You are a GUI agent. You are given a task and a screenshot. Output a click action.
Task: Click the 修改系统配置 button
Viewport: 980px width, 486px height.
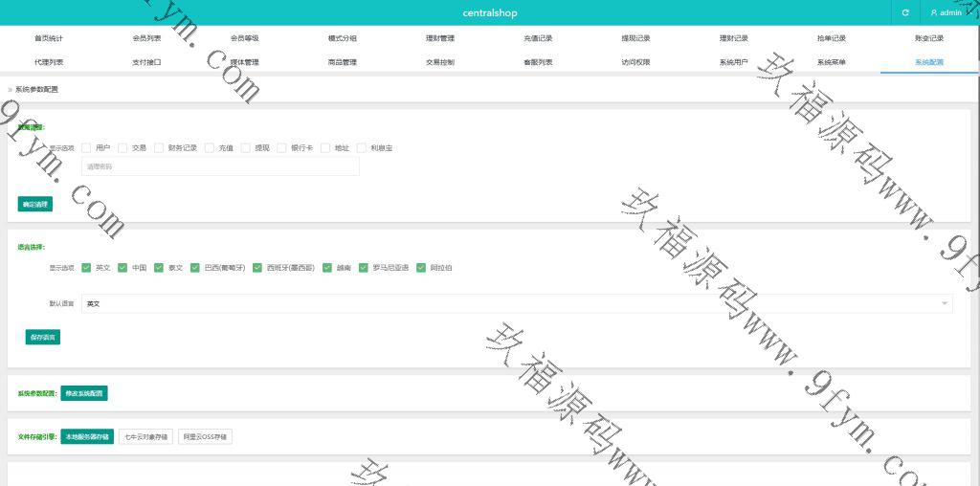[84, 393]
